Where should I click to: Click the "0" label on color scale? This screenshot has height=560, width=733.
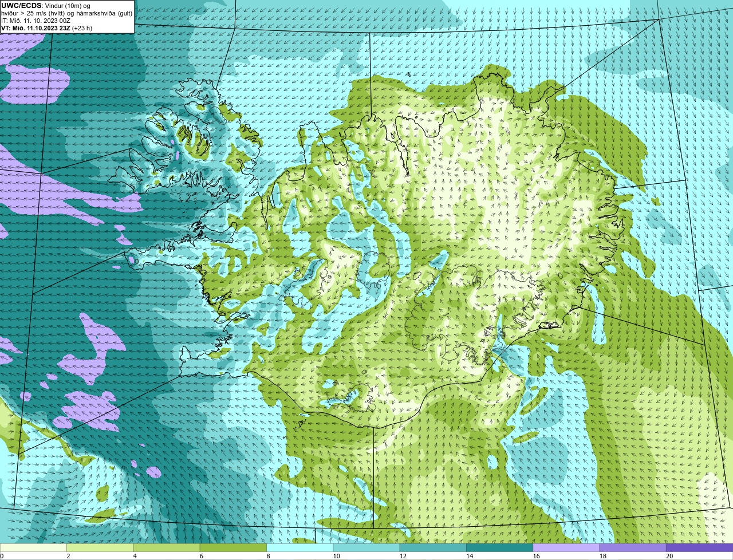tap(2, 556)
